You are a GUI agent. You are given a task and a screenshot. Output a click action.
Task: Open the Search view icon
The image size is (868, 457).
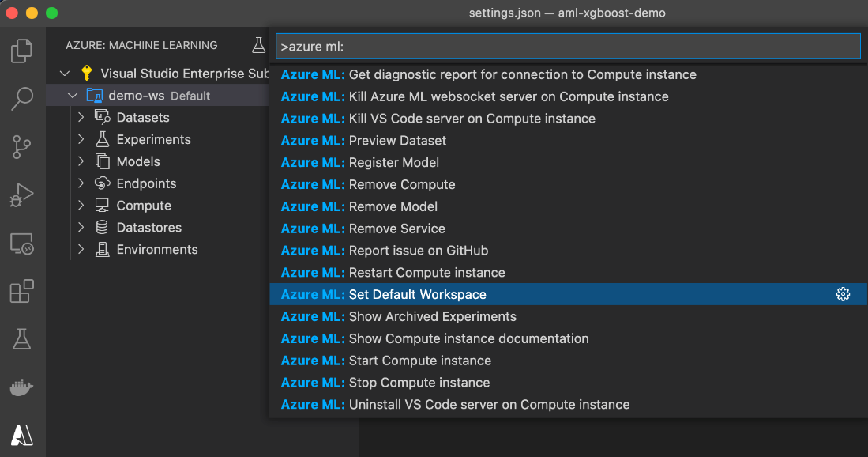pos(21,99)
